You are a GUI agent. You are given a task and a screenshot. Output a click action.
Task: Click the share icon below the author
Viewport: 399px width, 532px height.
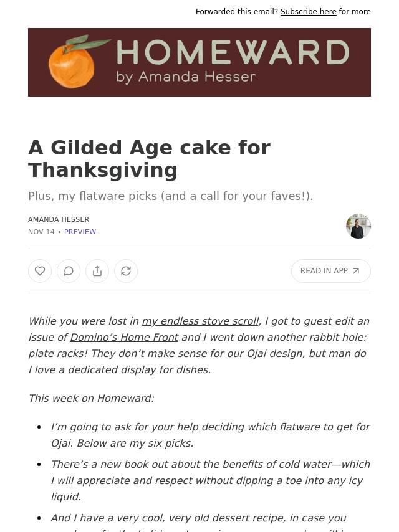tap(97, 271)
